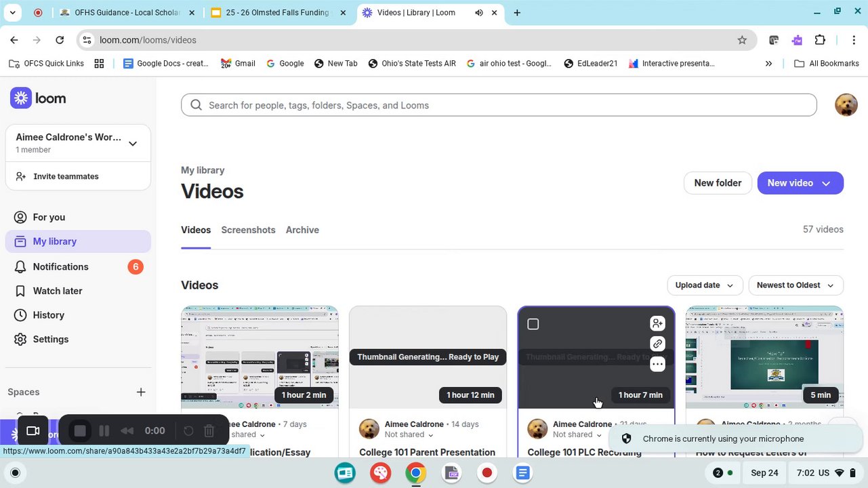
Task: Mute the Loom tab audio indicator
Action: [479, 13]
